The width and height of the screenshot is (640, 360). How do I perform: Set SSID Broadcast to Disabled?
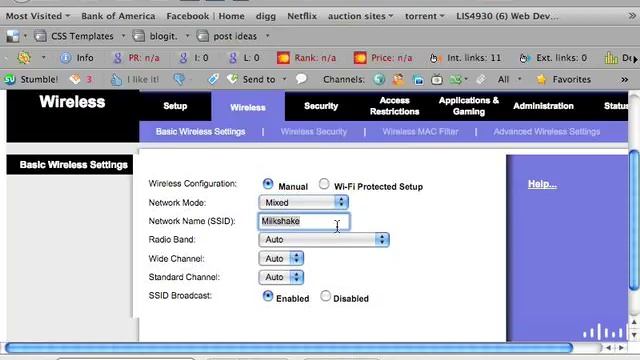[325, 296]
